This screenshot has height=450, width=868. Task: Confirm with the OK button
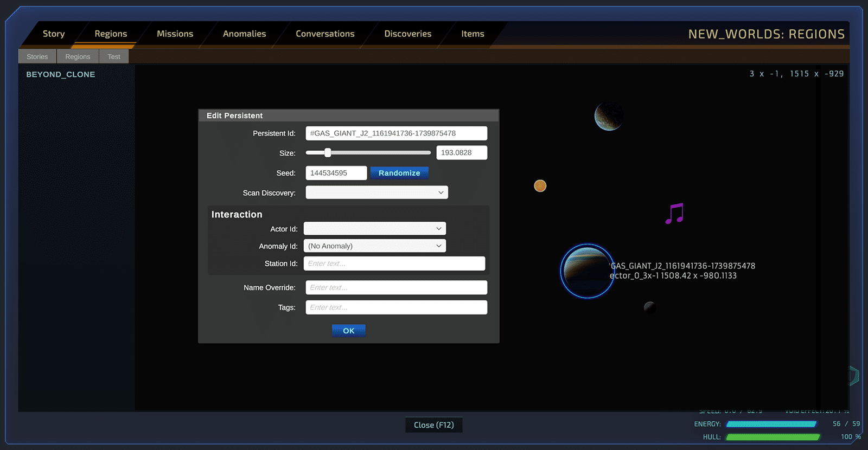349,331
